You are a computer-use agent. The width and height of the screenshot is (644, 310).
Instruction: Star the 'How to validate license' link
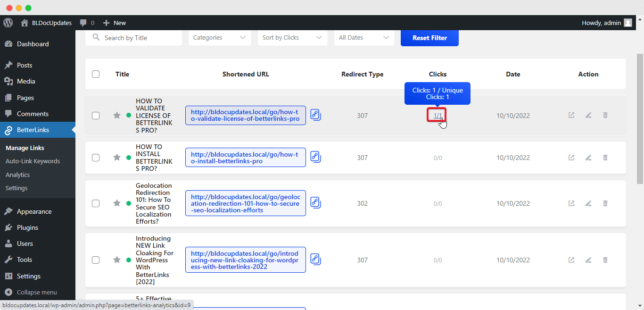[x=117, y=115]
